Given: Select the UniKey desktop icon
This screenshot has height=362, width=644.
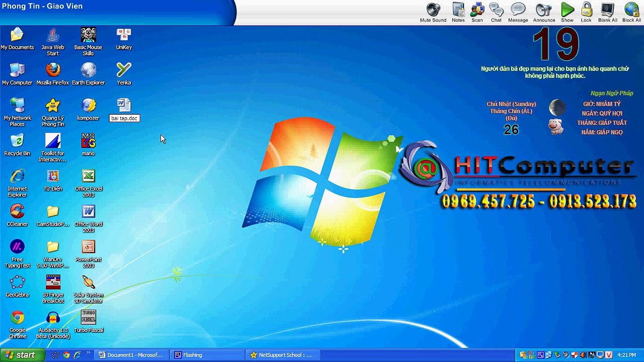Looking at the screenshot, I should click(124, 39).
